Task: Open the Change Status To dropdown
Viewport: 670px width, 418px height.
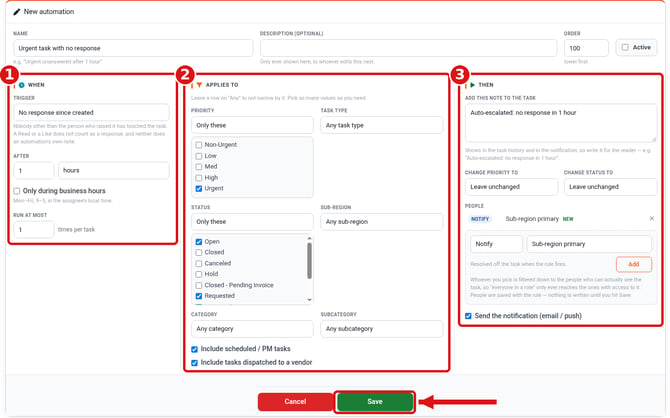Action: [x=610, y=187]
